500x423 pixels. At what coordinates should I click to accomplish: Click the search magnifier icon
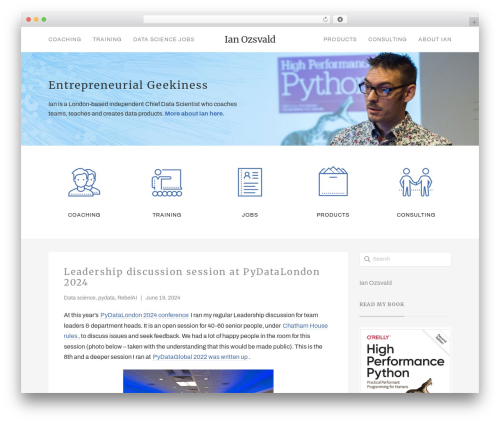coord(367,259)
